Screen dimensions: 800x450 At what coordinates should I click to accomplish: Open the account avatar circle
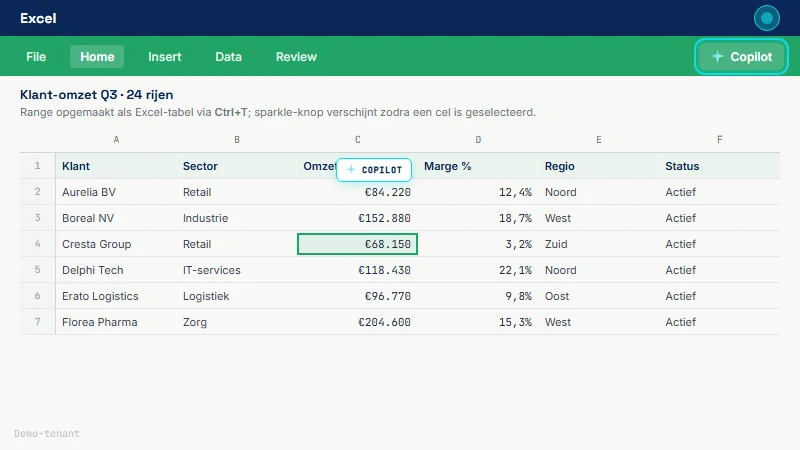tap(766, 18)
